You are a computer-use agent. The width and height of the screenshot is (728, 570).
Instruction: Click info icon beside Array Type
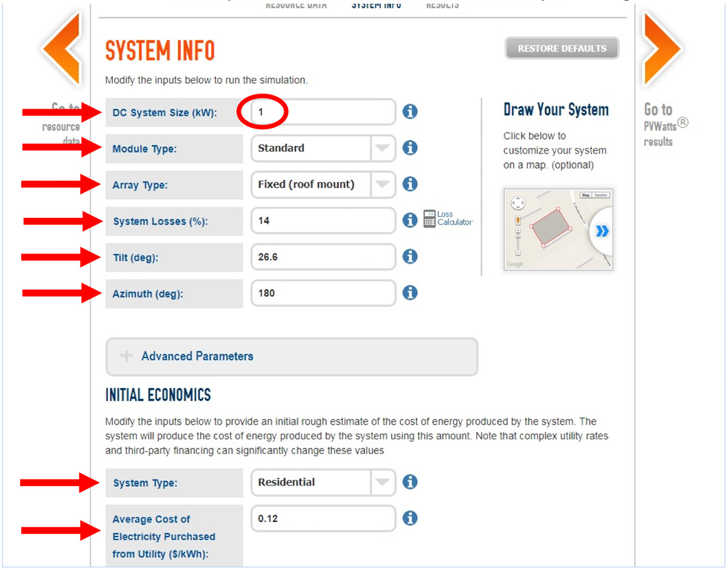coord(410,184)
